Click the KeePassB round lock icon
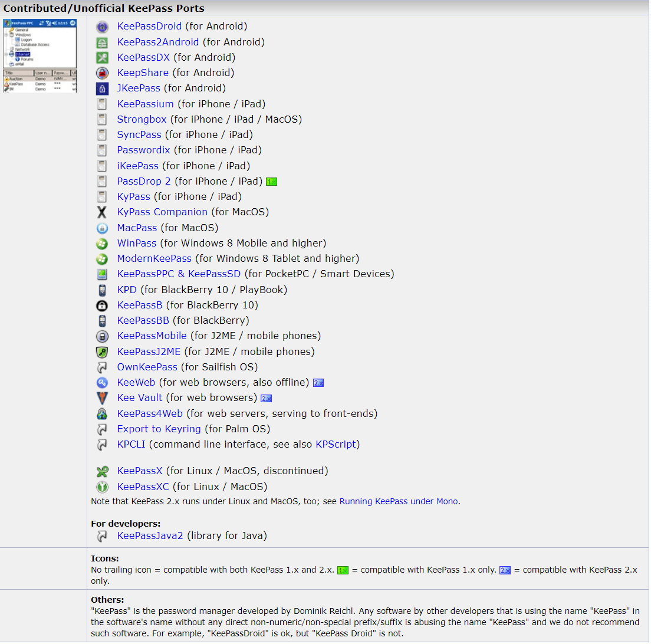Screen dimensions: 651x644 point(102,305)
